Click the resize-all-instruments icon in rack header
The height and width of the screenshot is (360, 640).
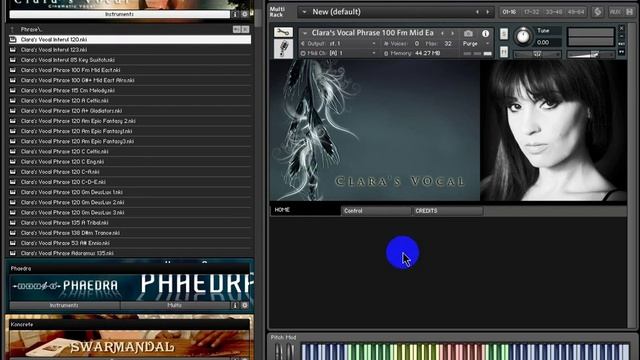point(630,12)
